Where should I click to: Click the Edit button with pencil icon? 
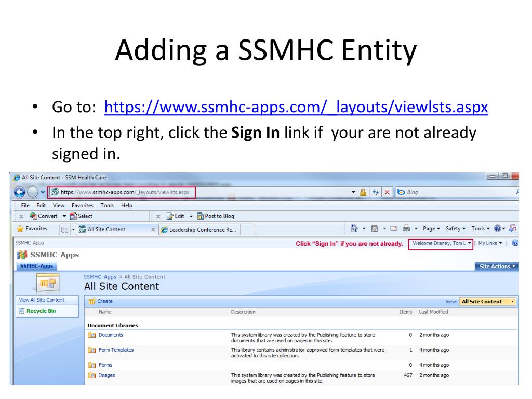[176, 216]
